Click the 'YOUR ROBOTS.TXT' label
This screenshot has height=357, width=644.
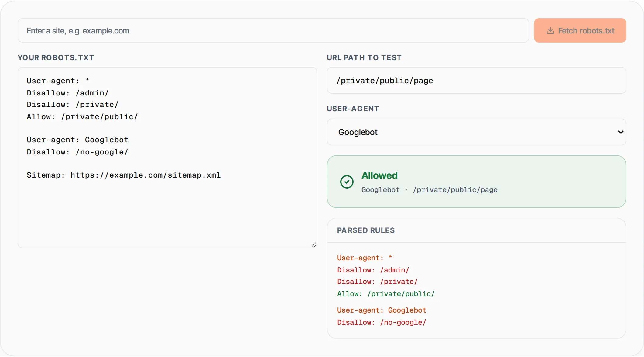(56, 58)
